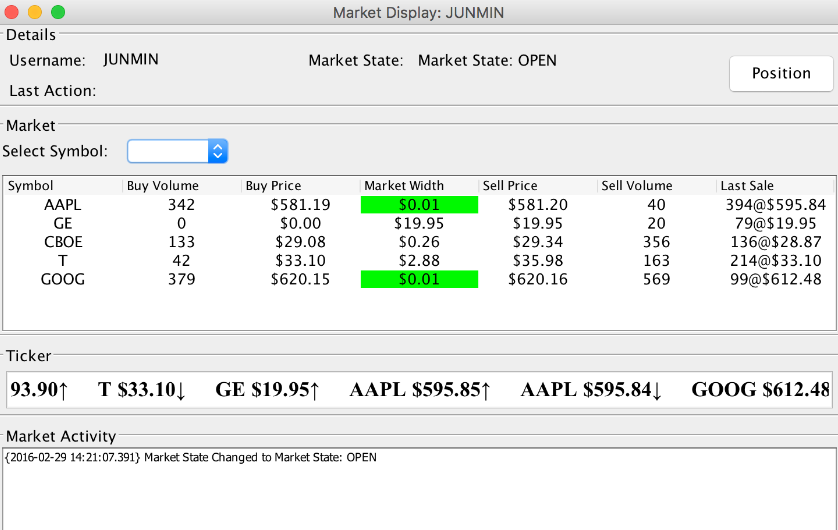Click CBOE buy price $29.08
This screenshot has height=530, width=838.
[300, 242]
